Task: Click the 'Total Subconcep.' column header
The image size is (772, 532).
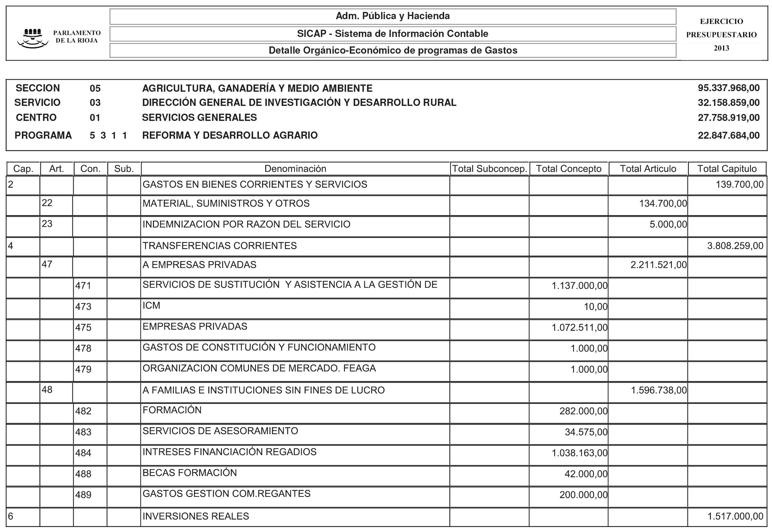Action: click(x=489, y=169)
